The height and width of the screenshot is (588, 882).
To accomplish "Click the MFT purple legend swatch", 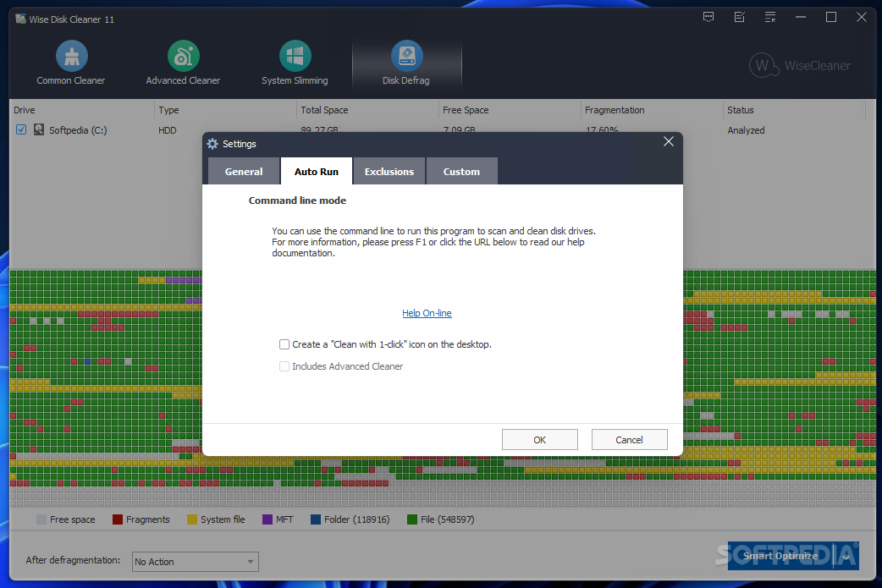I will pyautogui.click(x=267, y=519).
